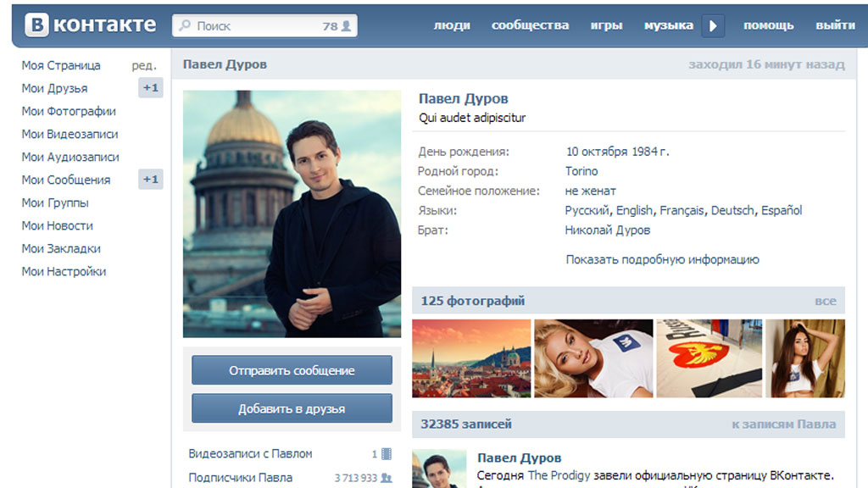
Task: Open the large profile photo
Action: pos(292,213)
